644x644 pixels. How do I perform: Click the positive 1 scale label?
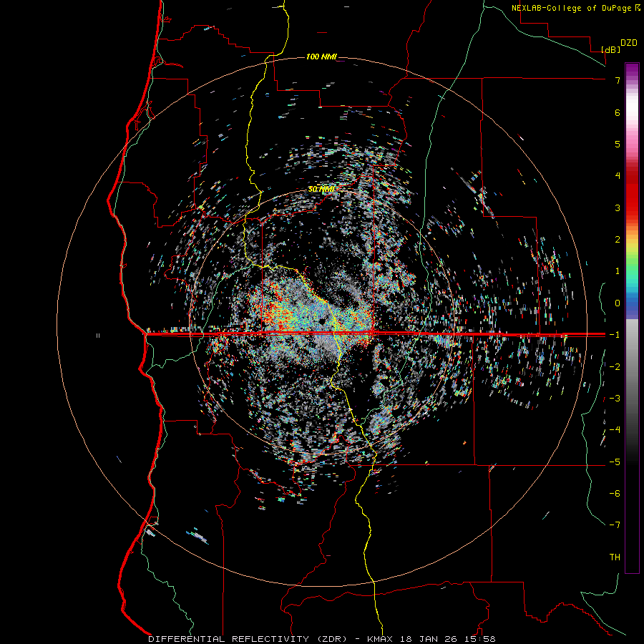pos(618,271)
